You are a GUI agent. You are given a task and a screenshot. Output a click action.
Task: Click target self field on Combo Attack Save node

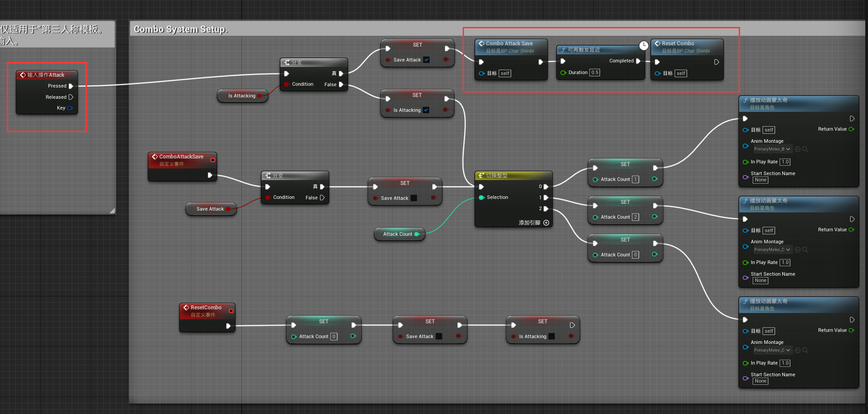coord(505,73)
